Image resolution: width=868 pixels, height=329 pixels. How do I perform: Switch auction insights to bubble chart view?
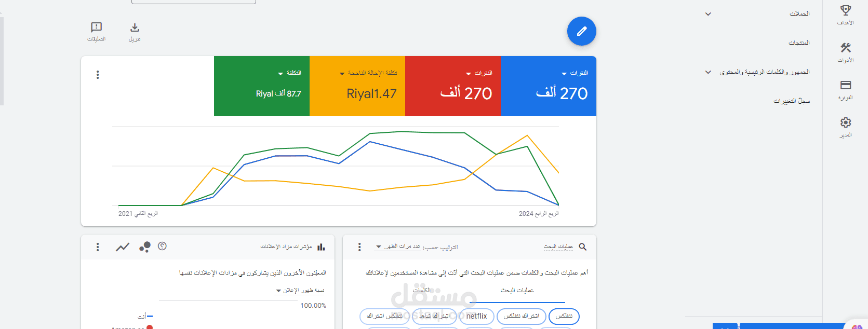[145, 247]
